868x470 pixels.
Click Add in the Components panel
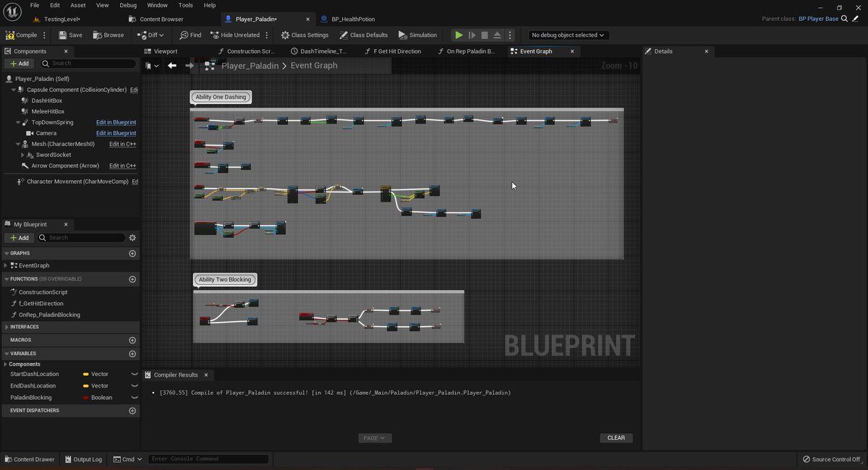pyautogui.click(x=20, y=64)
